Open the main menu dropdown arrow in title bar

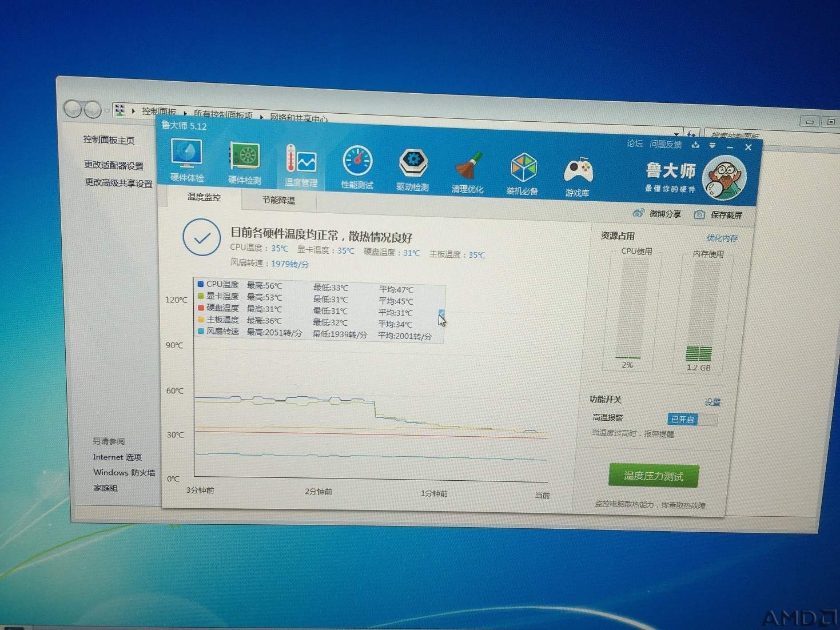tap(712, 146)
